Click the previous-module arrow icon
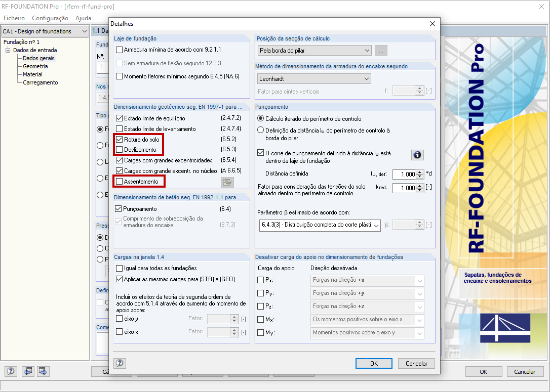Image resolution: width=550 pixels, height=392 pixels. 28,371
